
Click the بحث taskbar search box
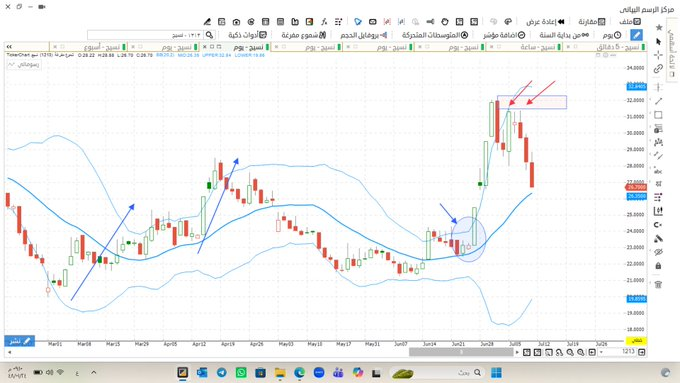click(x=437, y=373)
